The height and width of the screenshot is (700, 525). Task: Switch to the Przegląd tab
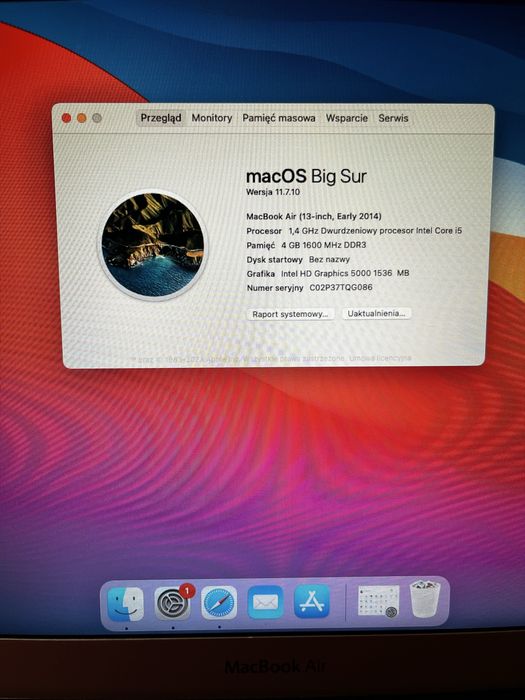(161, 118)
